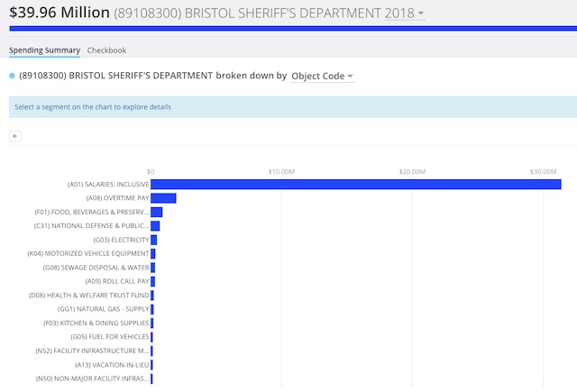Click the (K04) MOTORIZED VEHICLE EQUIPMENT label

click(x=88, y=254)
